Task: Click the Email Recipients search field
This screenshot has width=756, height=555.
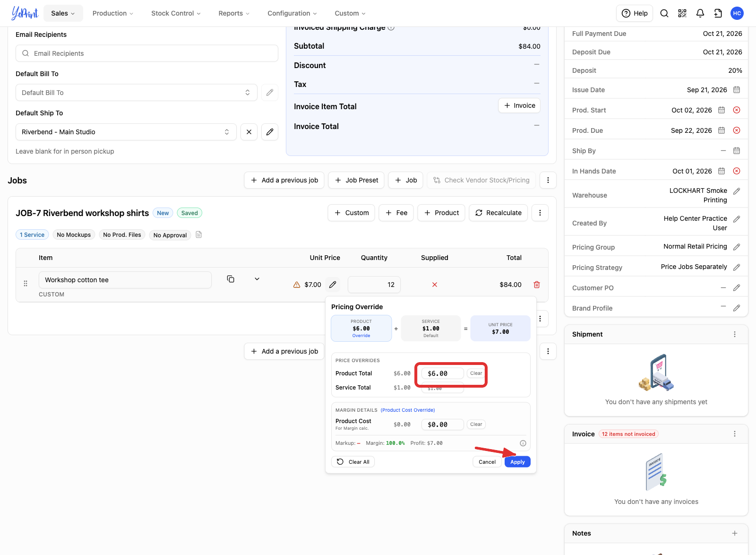Action: point(147,53)
